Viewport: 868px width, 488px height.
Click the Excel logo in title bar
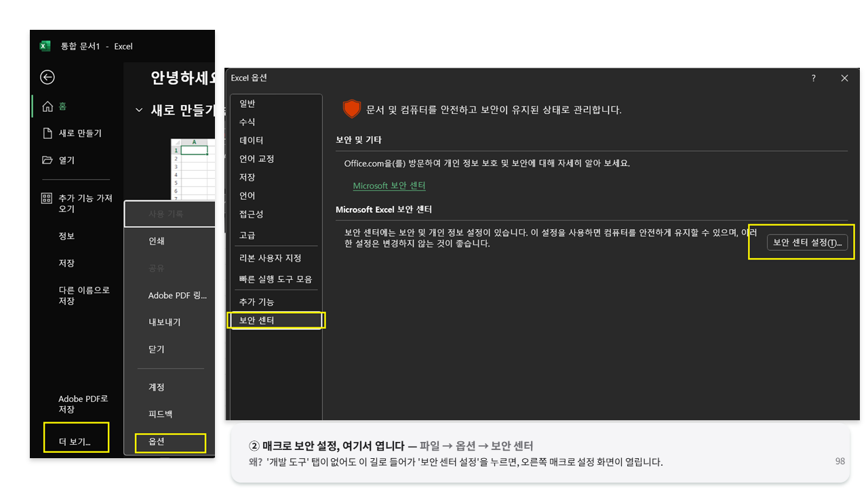pos(45,46)
